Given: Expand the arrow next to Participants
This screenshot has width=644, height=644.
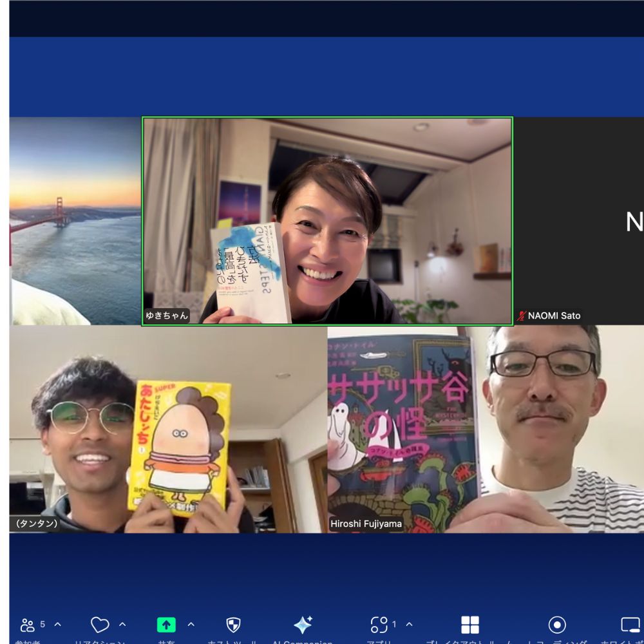Looking at the screenshot, I should 58,624.
